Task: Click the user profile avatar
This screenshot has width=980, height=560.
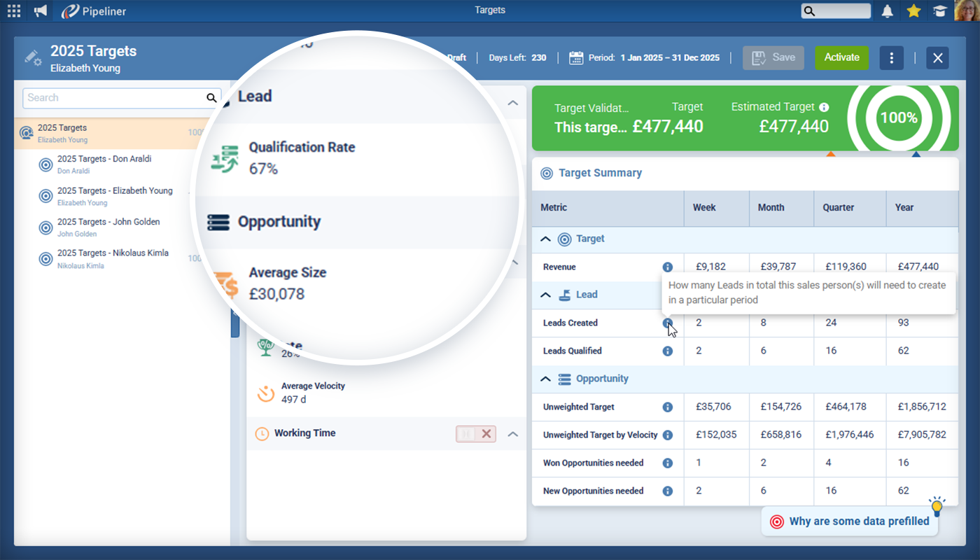Action: tap(966, 11)
